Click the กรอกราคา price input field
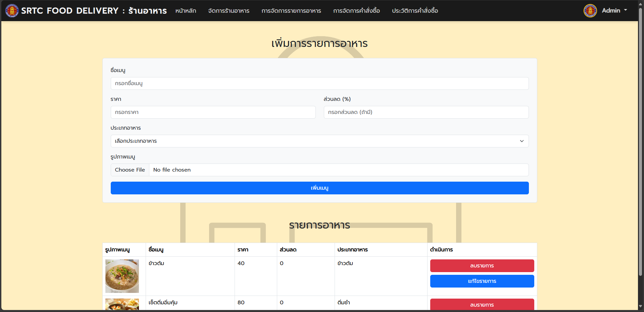Viewport: 644px width, 312px height. [213, 112]
